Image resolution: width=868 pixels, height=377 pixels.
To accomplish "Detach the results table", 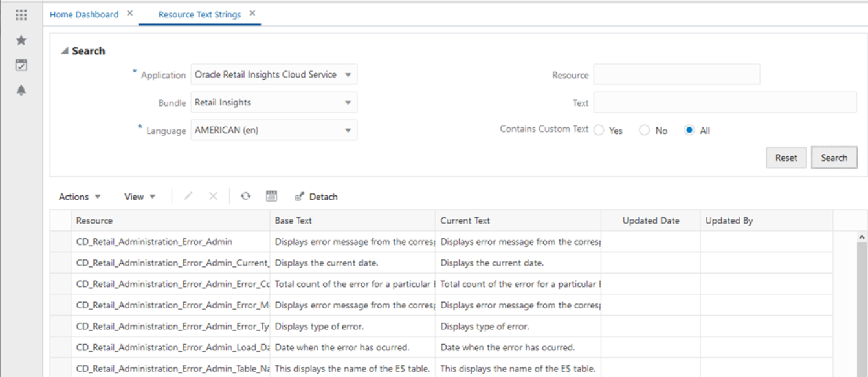I will (316, 197).
